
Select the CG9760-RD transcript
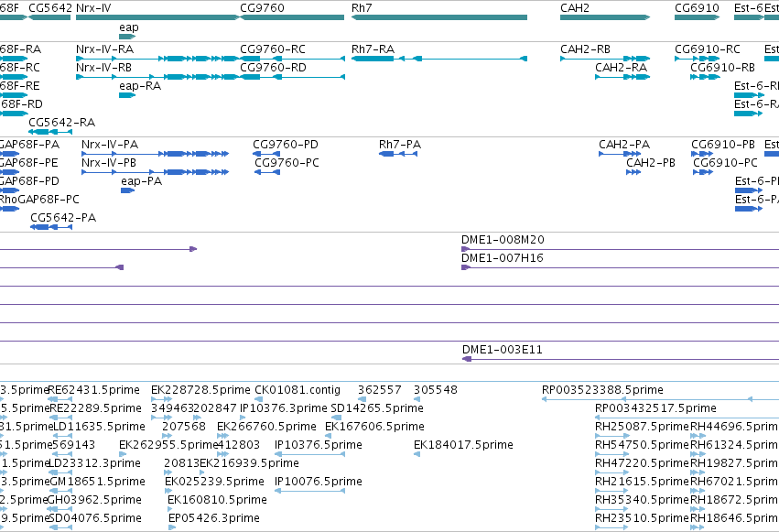292,77
